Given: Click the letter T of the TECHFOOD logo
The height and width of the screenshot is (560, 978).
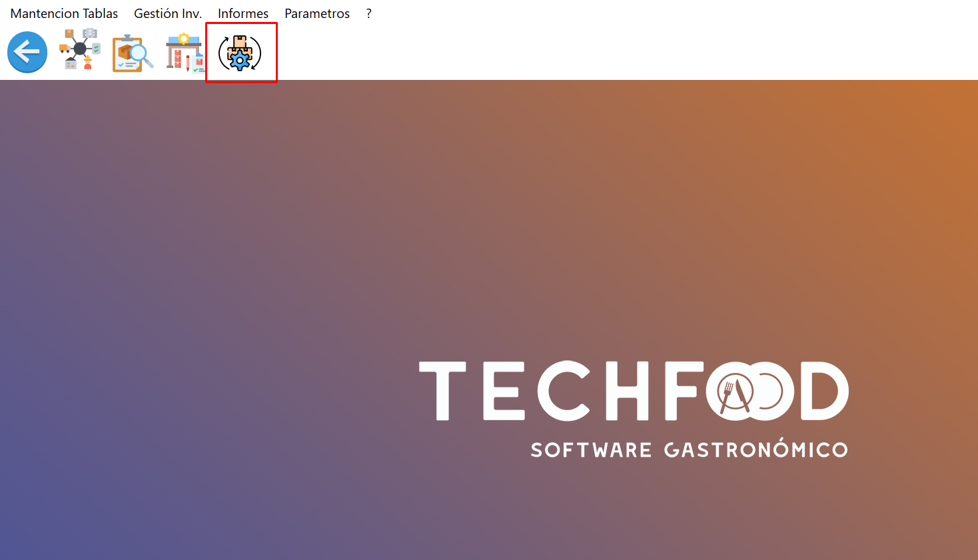Looking at the screenshot, I should 442,390.
